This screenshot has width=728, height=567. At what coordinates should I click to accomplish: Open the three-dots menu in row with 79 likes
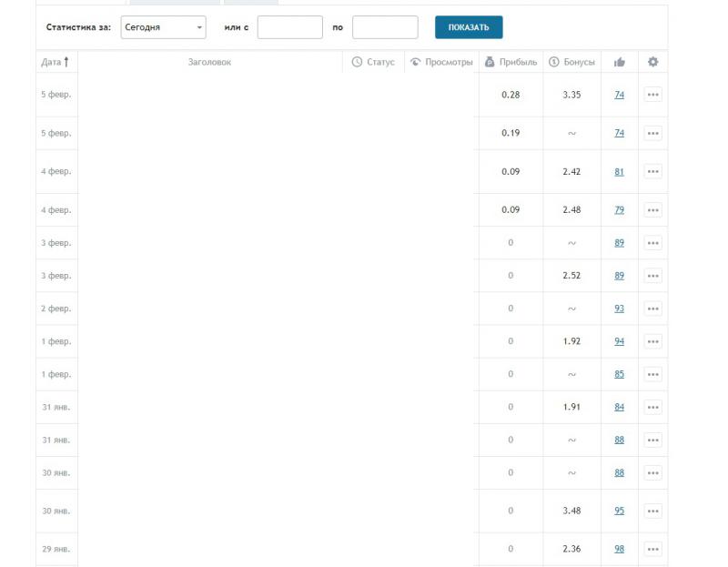coord(652,210)
